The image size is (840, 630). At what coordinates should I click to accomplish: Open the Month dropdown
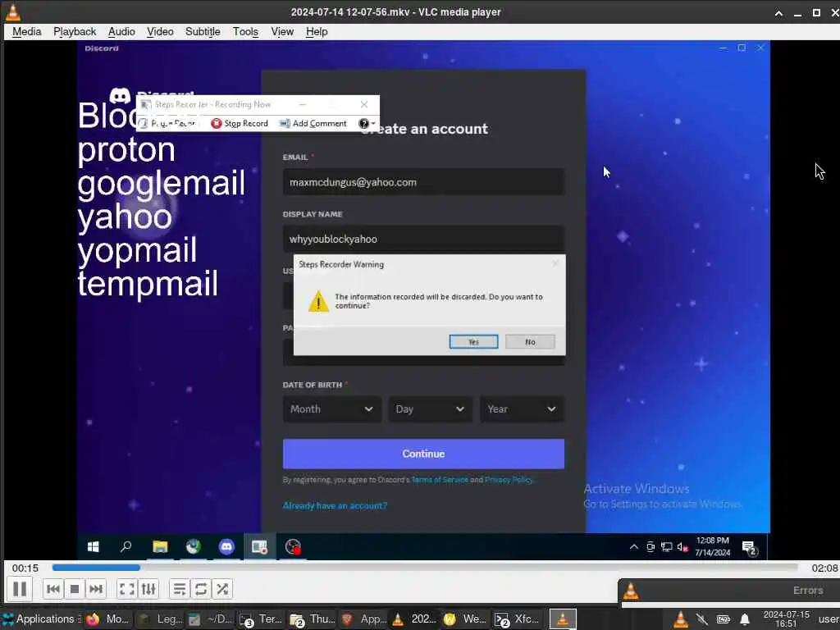[x=332, y=409]
